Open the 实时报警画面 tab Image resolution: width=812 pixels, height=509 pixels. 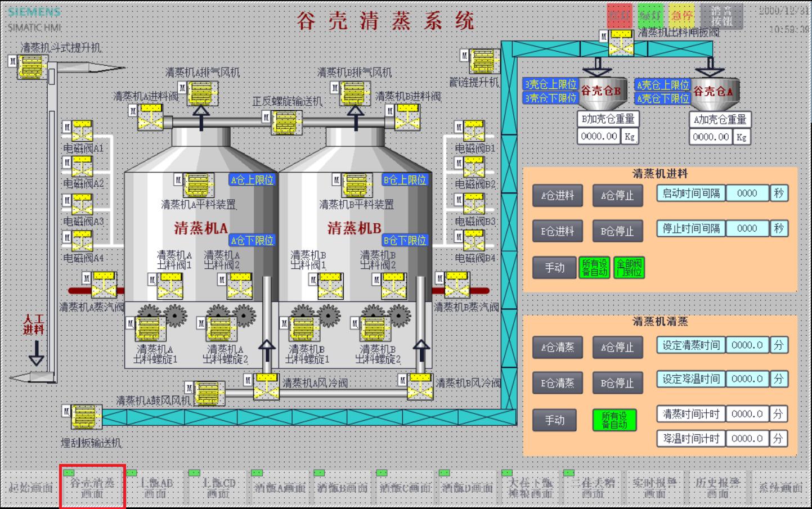(x=655, y=488)
